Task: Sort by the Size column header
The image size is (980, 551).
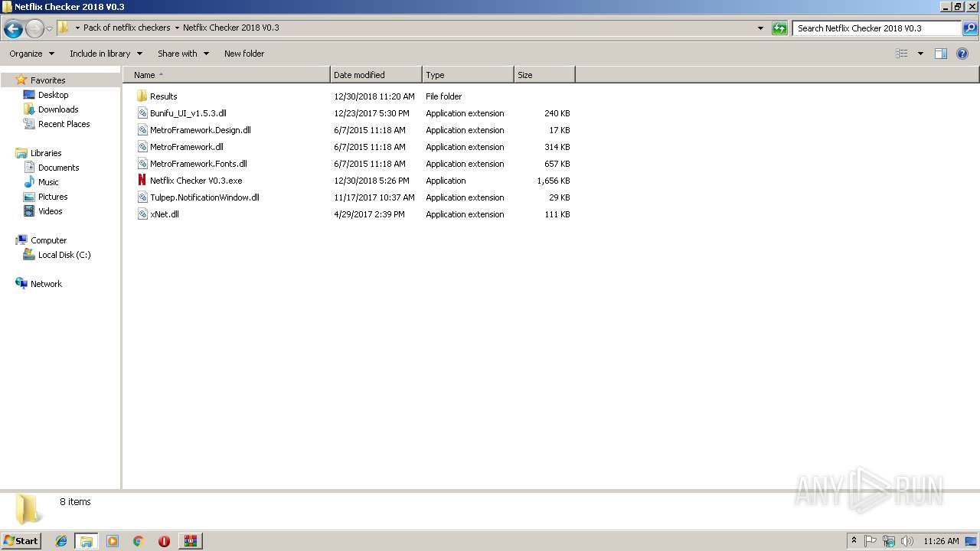Action: [544, 75]
